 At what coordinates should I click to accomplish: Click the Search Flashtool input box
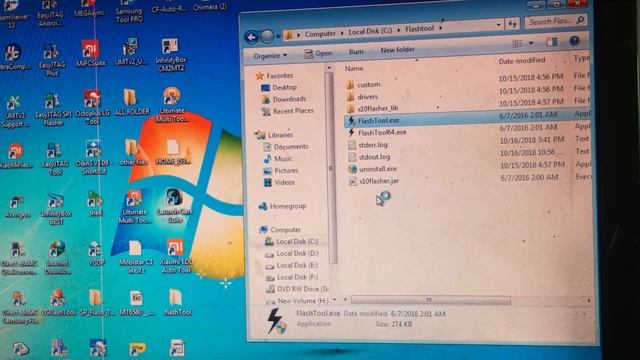[x=556, y=21]
